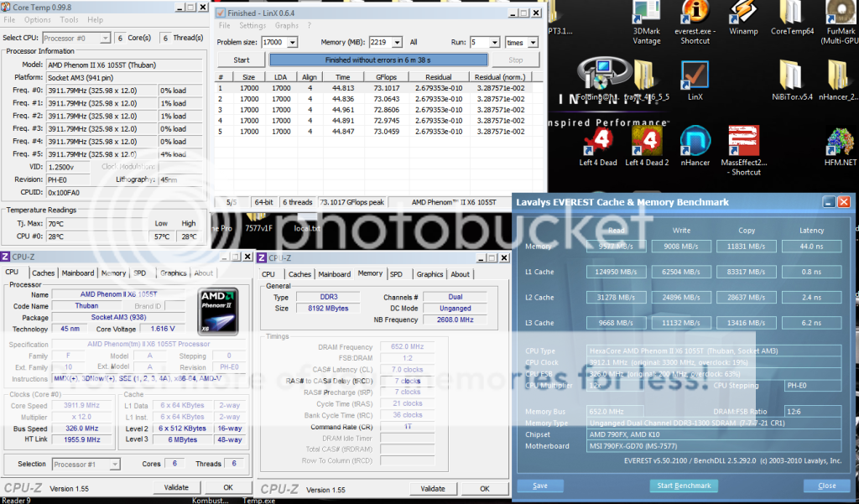This screenshot has height=504, width=859.
Task: Open the File menu in LinX
Action: 225,26
